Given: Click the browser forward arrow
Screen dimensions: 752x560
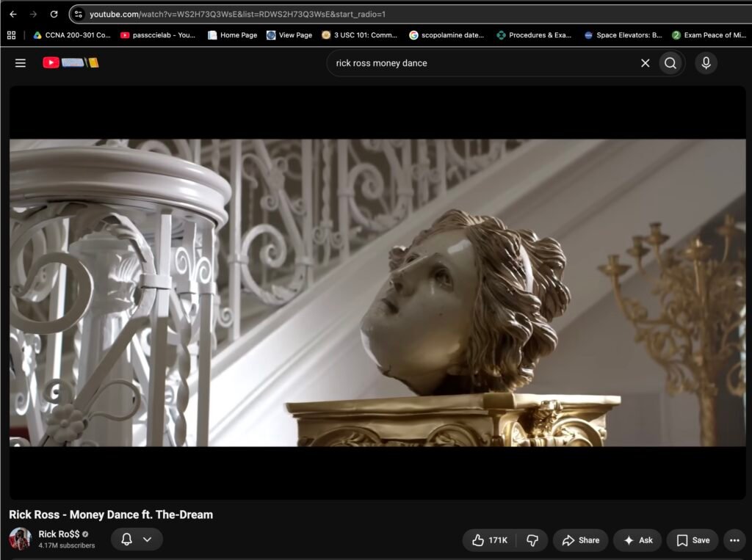Looking at the screenshot, I should (x=33, y=15).
